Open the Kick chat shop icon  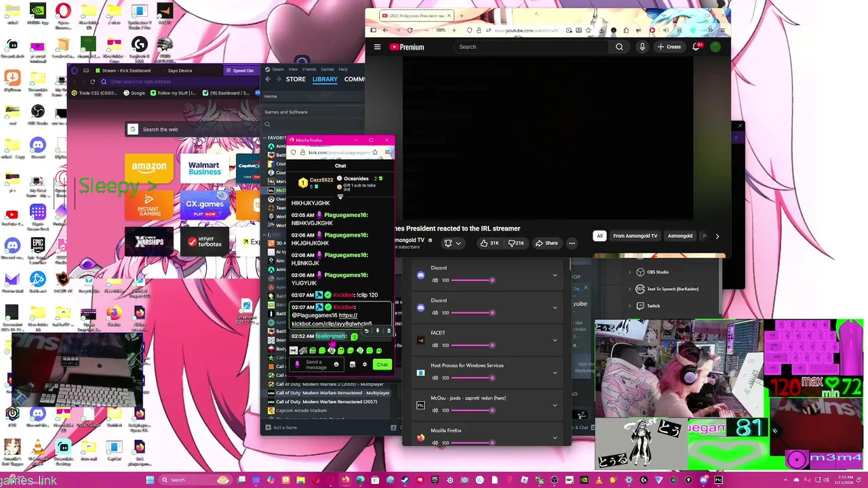[352, 365]
